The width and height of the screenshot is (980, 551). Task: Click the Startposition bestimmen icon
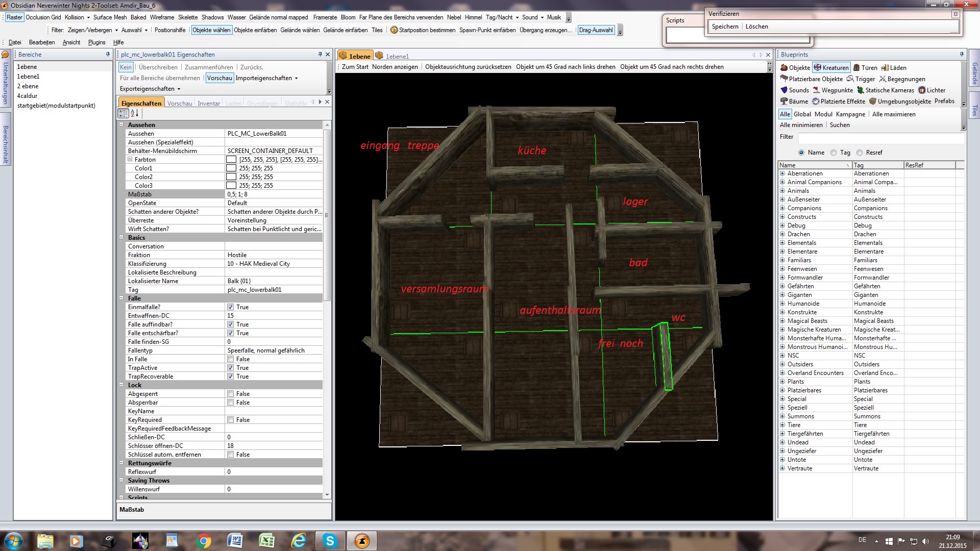(x=394, y=30)
